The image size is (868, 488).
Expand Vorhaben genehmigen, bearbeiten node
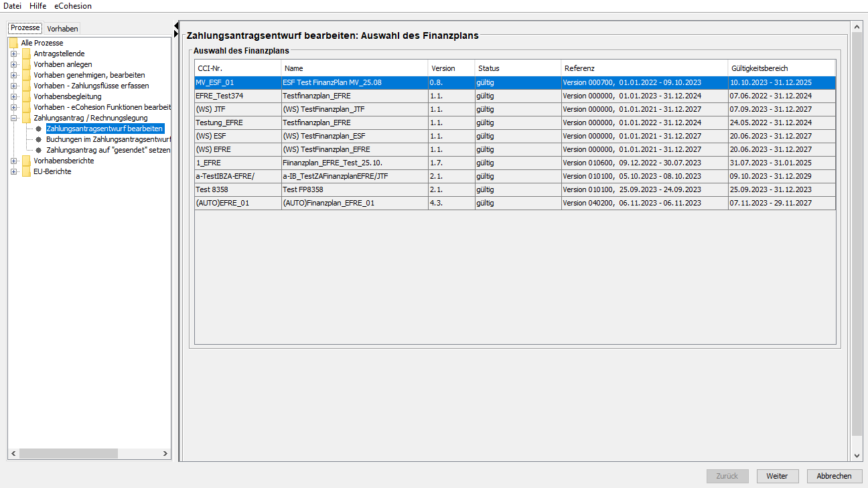tap(13, 75)
